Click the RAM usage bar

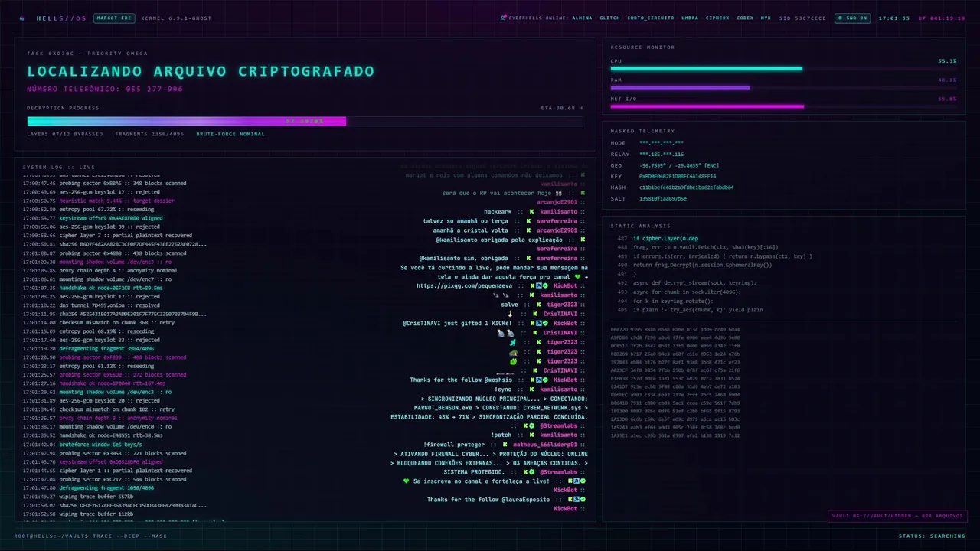[783, 87]
